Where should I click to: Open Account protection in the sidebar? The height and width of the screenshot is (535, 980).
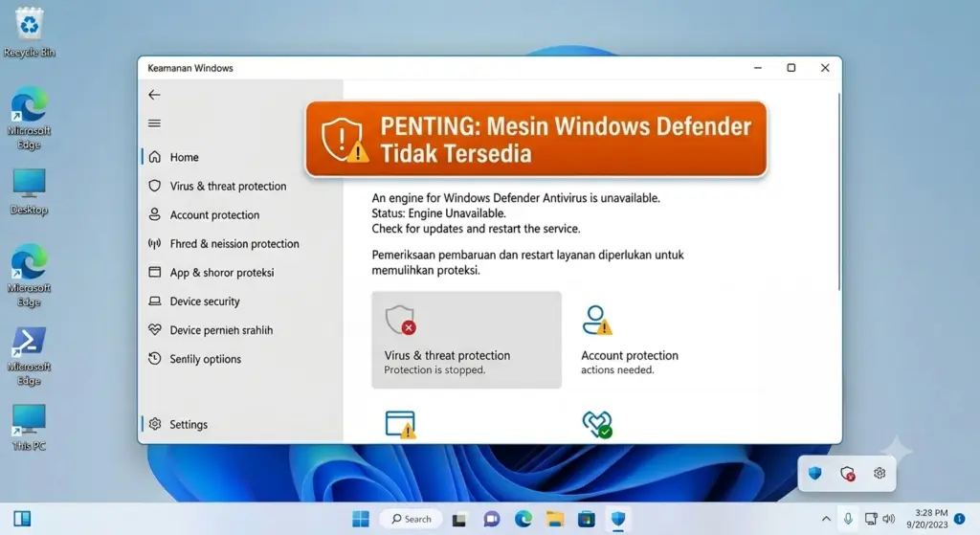click(214, 215)
